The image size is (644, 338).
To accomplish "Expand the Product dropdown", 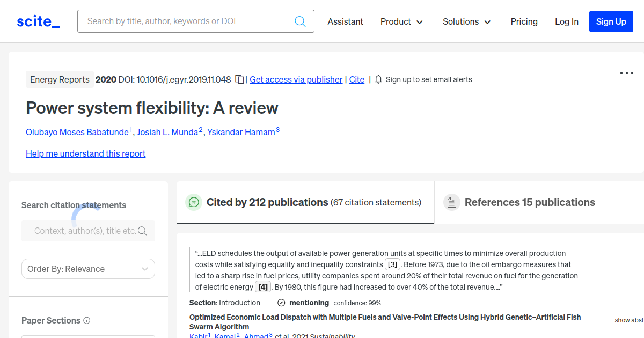I will tap(401, 21).
